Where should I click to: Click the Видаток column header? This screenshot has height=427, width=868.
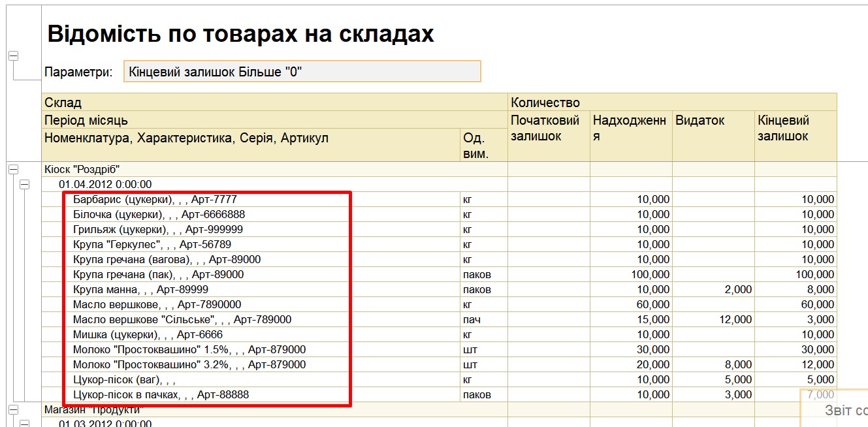(713, 136)
